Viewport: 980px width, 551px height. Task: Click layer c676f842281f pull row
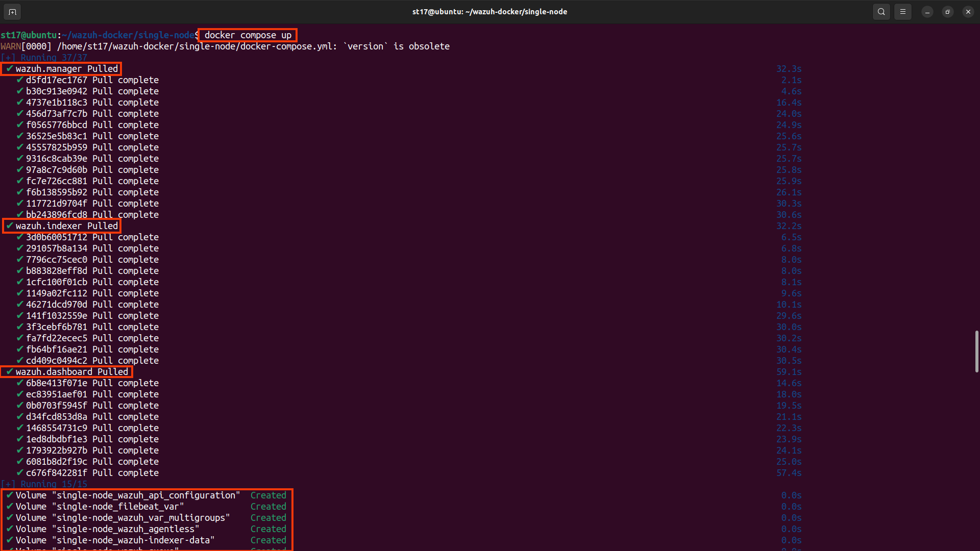[x=87, y=473]
